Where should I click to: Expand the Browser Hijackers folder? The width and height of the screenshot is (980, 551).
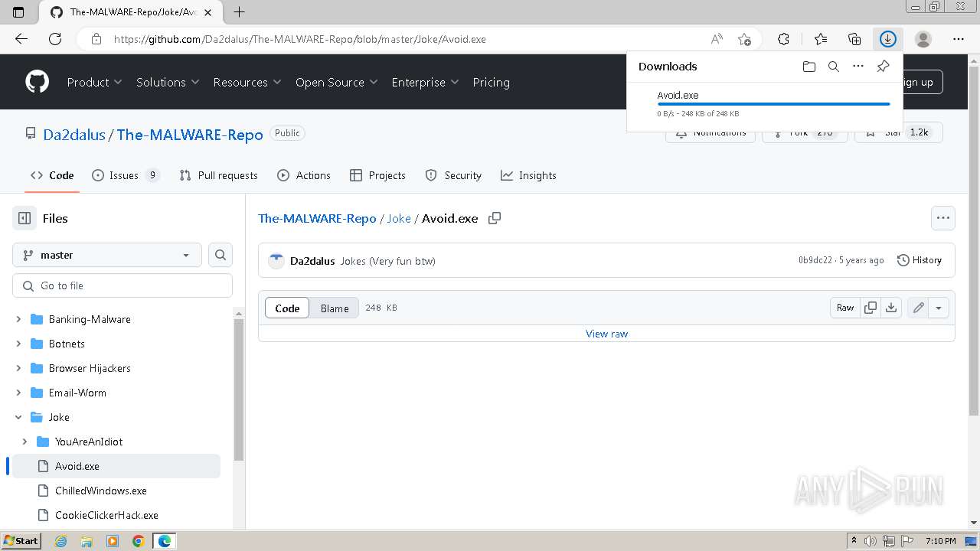click(x=18, y=368)
